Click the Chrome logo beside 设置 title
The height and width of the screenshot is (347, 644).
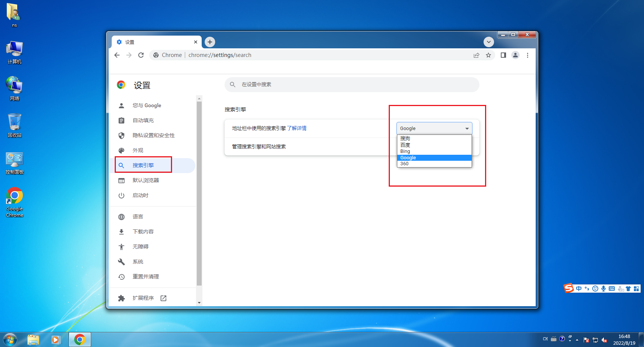point(121,85)
